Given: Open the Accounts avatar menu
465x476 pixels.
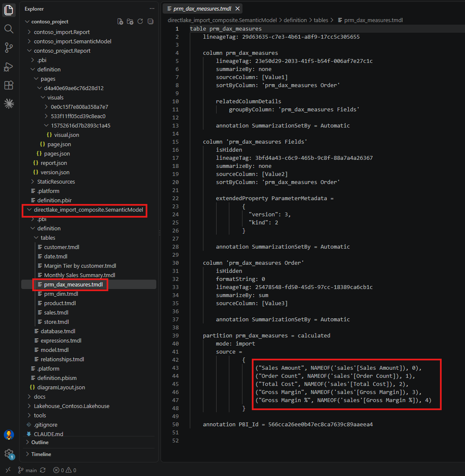Looking at the screenshot, I should [9, 435].
